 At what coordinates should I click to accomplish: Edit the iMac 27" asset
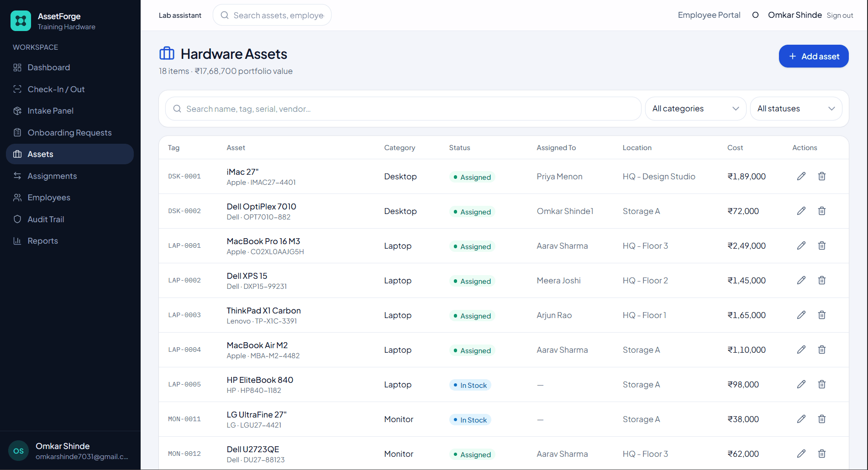click(801, 176)
